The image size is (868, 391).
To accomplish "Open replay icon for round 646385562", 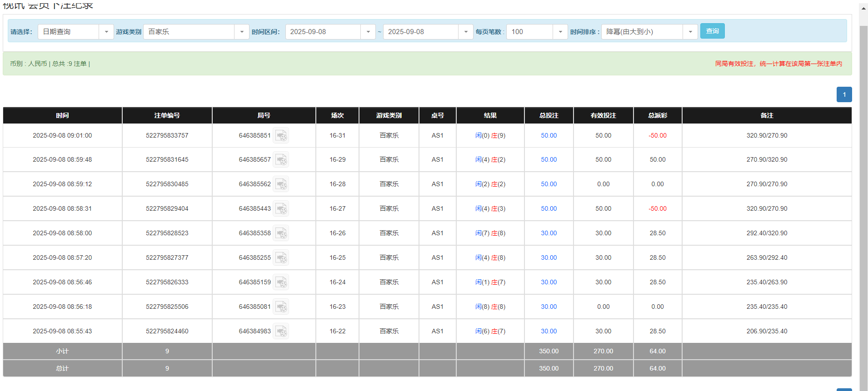I will click(x=281, y=184).
